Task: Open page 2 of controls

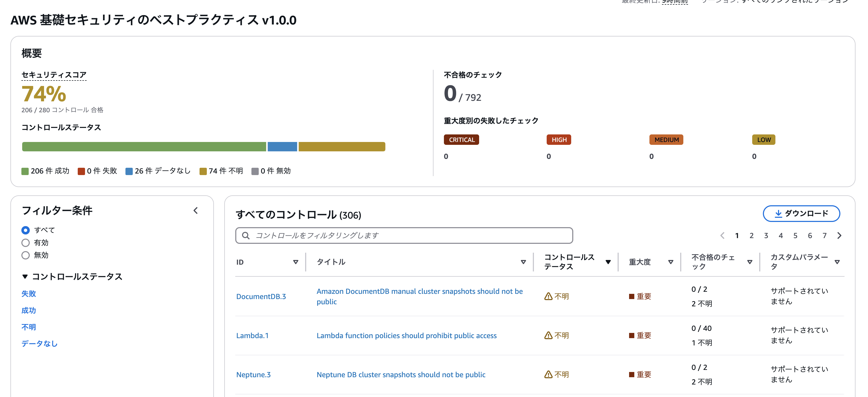Action: pyautogui.click(x=751, y=235)
